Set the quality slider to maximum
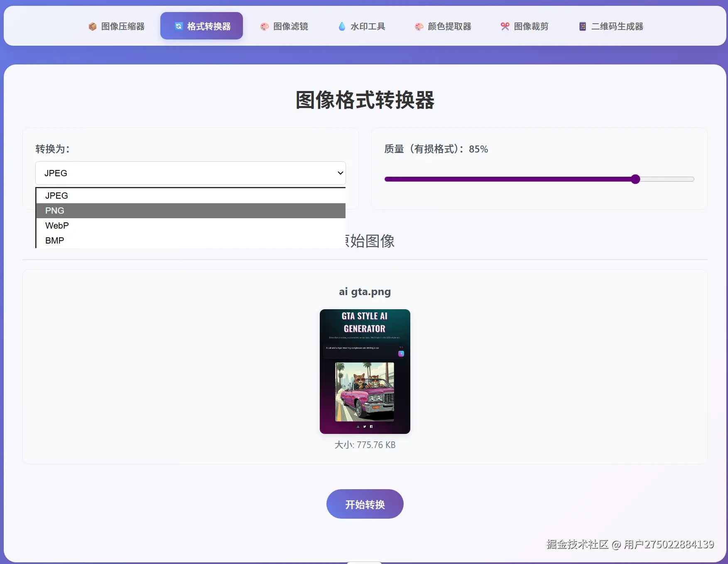 (691, 179)
